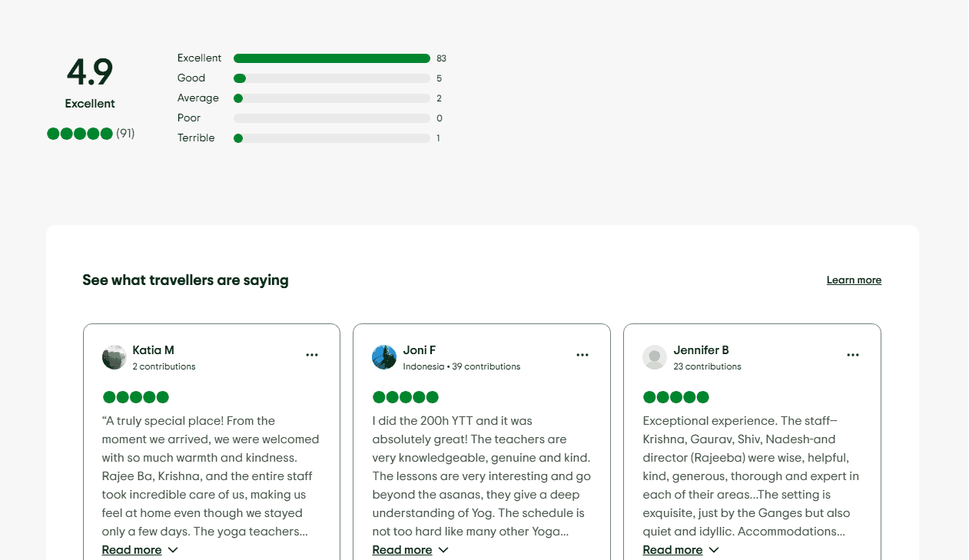Click Katia M's 2 contributions label

point(164,366)
